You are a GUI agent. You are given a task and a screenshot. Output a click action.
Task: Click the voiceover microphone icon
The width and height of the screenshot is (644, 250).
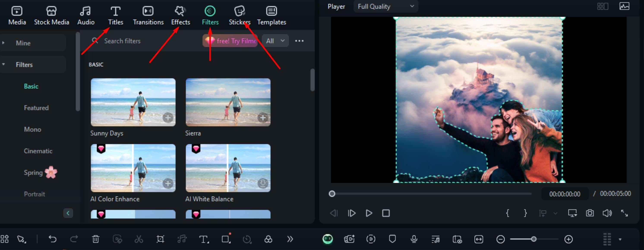[x=414, y=239]
